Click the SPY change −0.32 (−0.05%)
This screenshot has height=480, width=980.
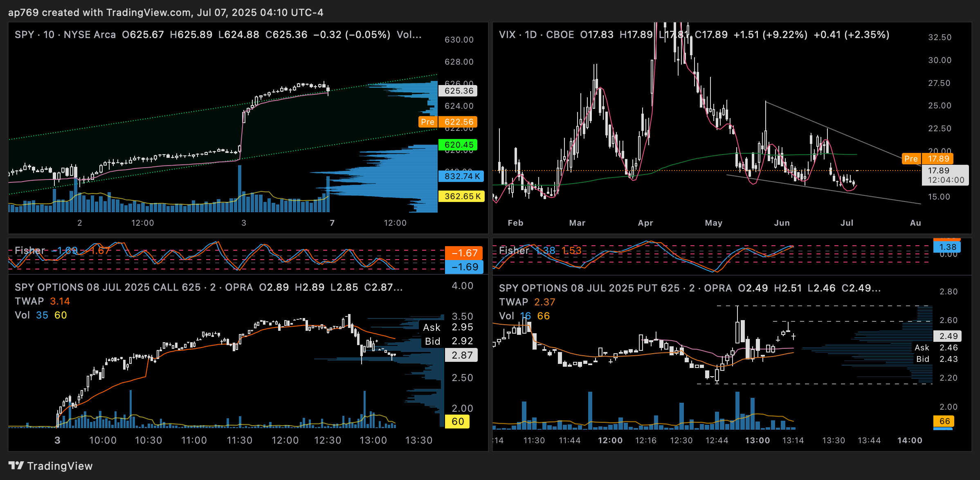[x=352, y=34]
